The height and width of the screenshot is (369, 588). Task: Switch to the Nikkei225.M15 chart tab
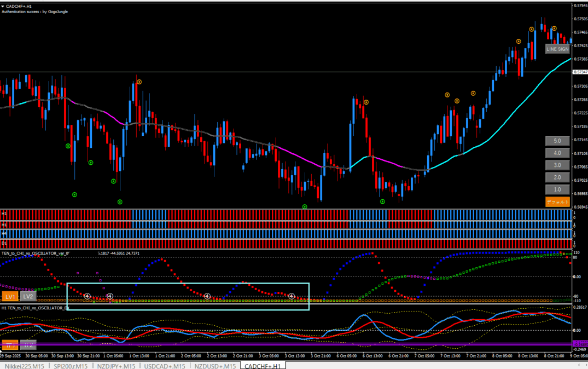[25, 365]
